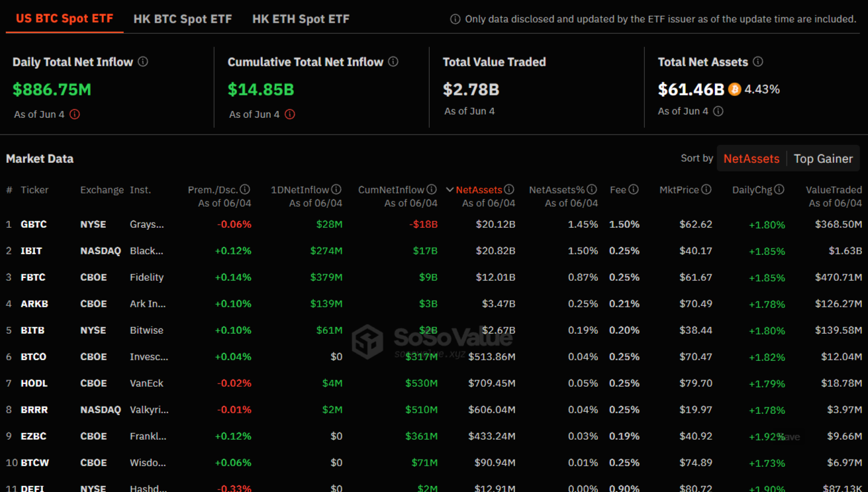This screenshot has width=868, height=492.
Task: Click the $886.75M daily inflow value
Action: click(52, 89)
